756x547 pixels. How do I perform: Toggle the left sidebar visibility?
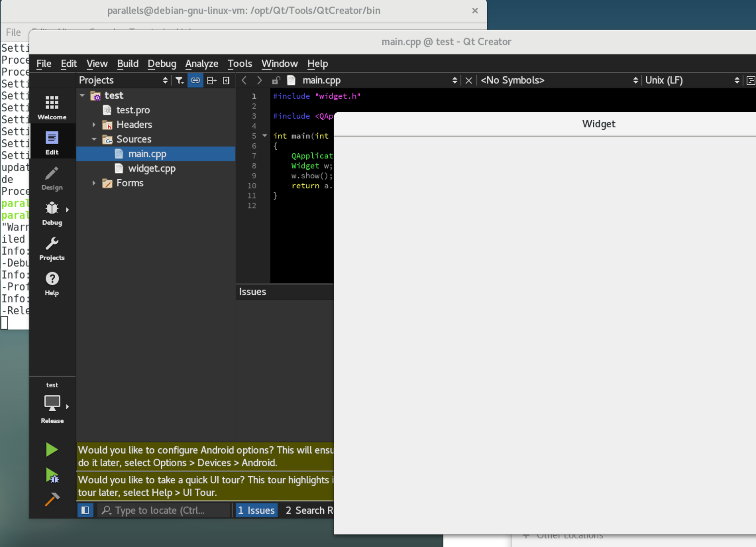pyautogui.click(x=85, y=510)
